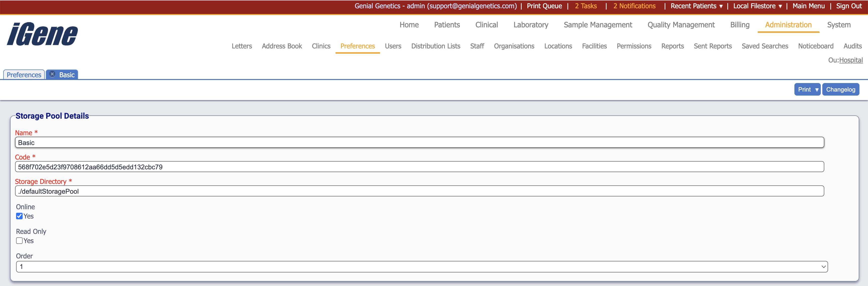Expand the Order dropdown

tap(421, 266)
